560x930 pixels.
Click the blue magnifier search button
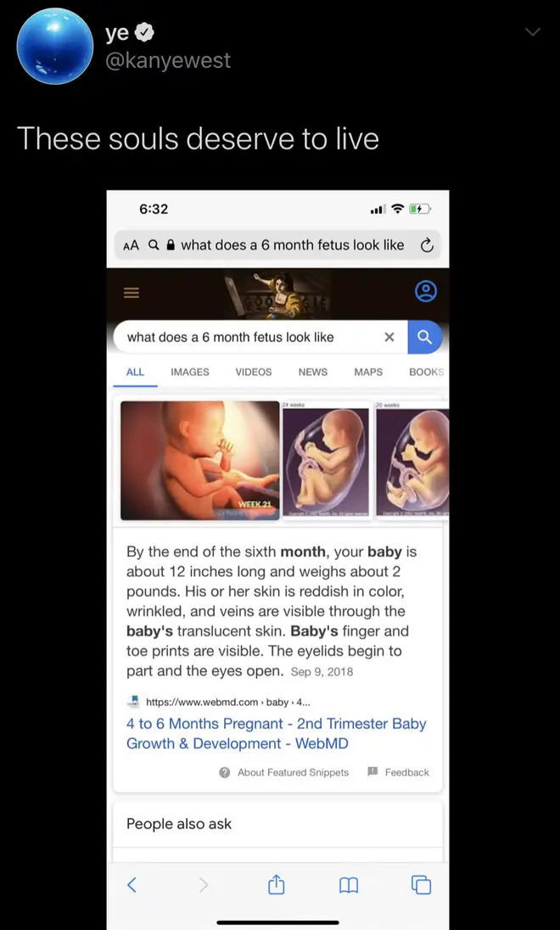(x=425, y=337)
